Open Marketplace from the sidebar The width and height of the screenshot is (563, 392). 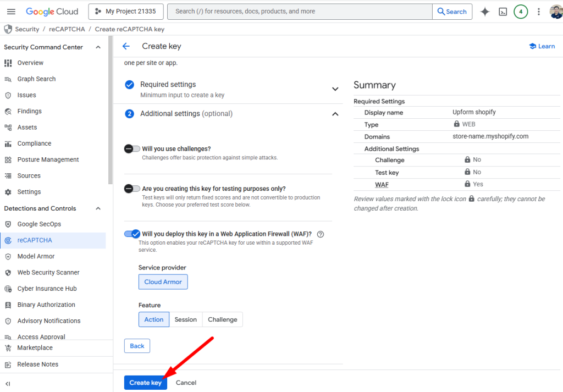(x=35, y=348)
